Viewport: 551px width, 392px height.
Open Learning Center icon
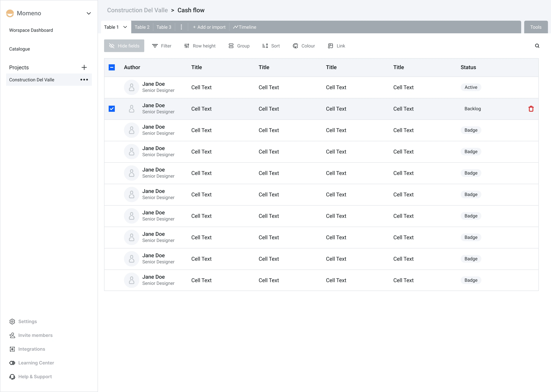click(x=12, y=363)
